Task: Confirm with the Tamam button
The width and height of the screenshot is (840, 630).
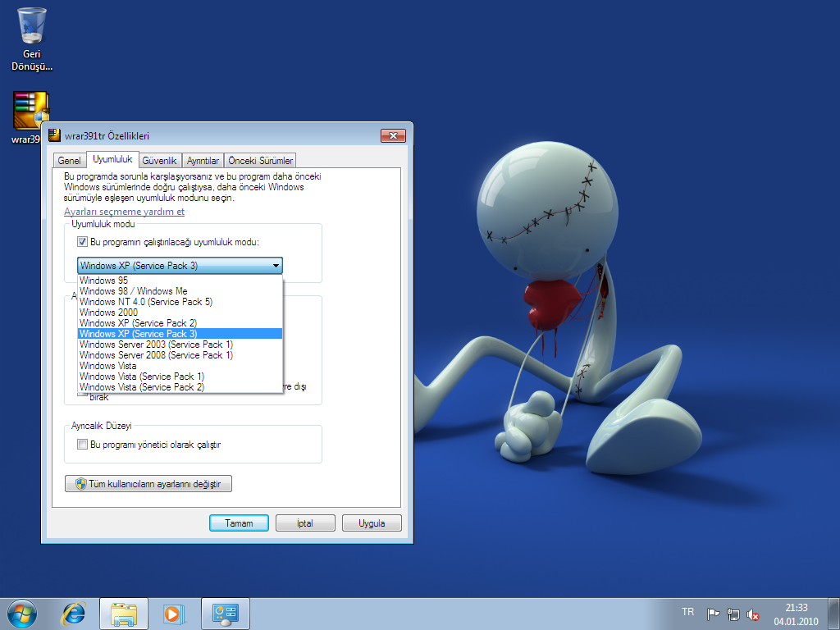Action: point(239,523)
